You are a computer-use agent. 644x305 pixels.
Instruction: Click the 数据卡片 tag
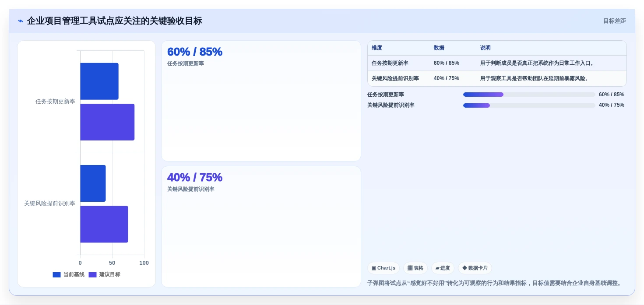click(475, 268)
